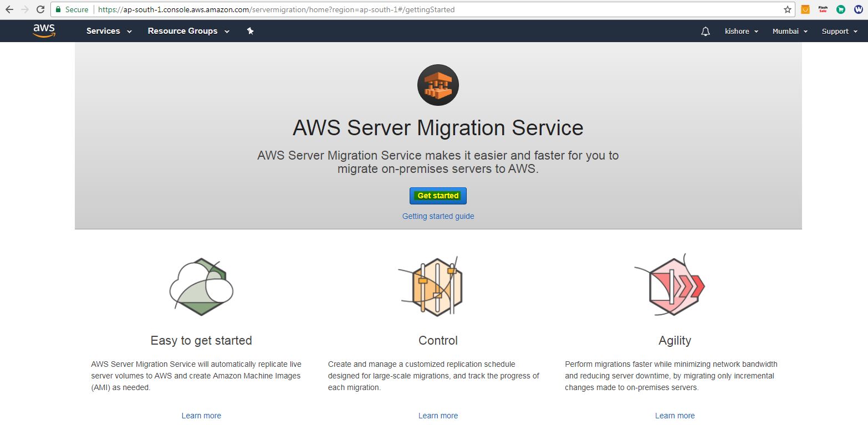Click the Agility arrows hexagon icon
The height and width of the screenshot is (425, 868).
click(673, 286)
